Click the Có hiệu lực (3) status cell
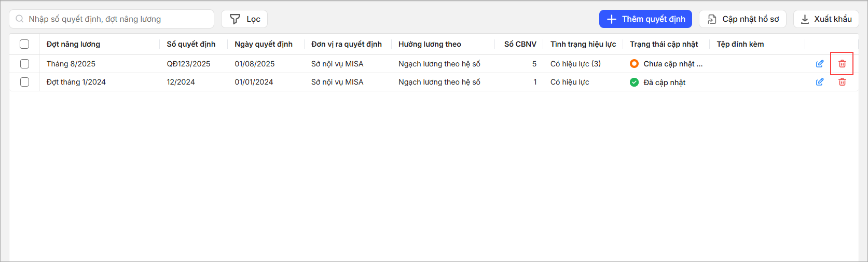This screenshot has width=868, height=262. tap(575, 64)
